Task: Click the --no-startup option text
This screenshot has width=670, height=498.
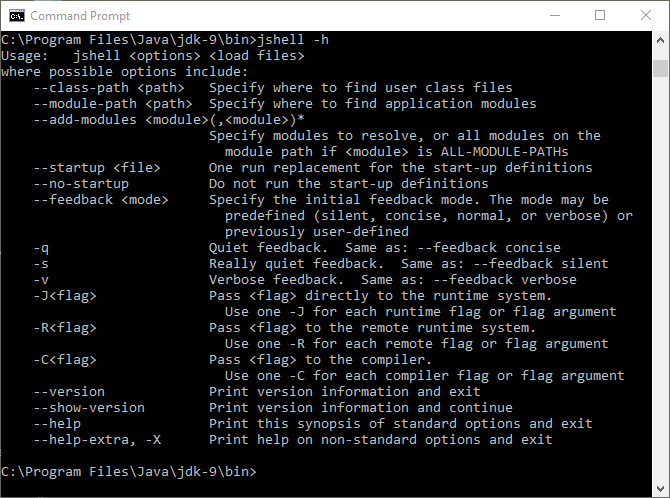Action: click(x=80, y=184)
